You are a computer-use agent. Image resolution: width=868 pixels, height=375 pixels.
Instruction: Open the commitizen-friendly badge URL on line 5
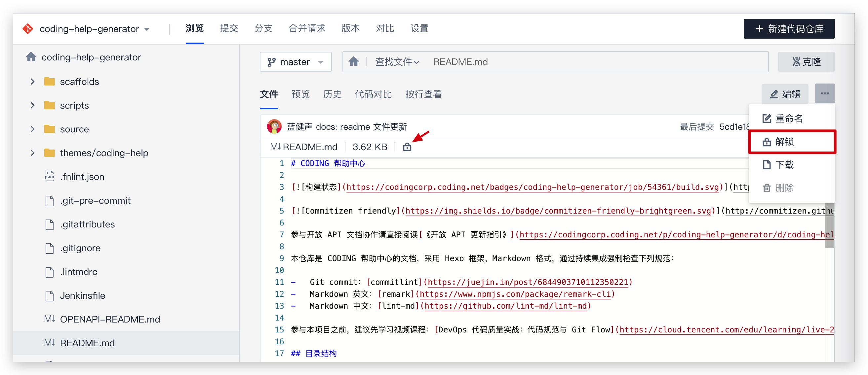click(x=558, y=211)
